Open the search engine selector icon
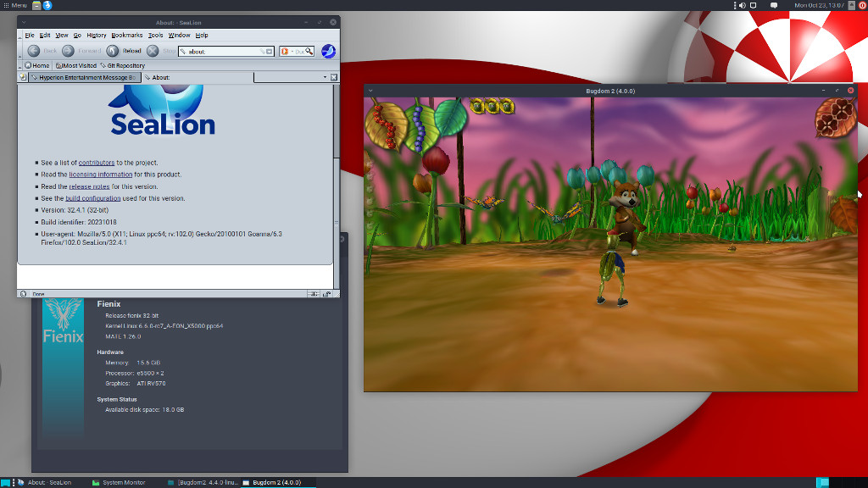The width and height of the screenshot is (868, 488). click(x=285, y=52)
